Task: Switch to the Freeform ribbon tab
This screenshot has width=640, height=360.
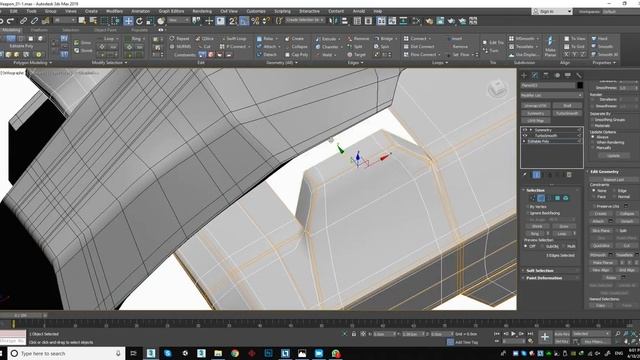Action: pyautogui.click(x=39, y=30)
